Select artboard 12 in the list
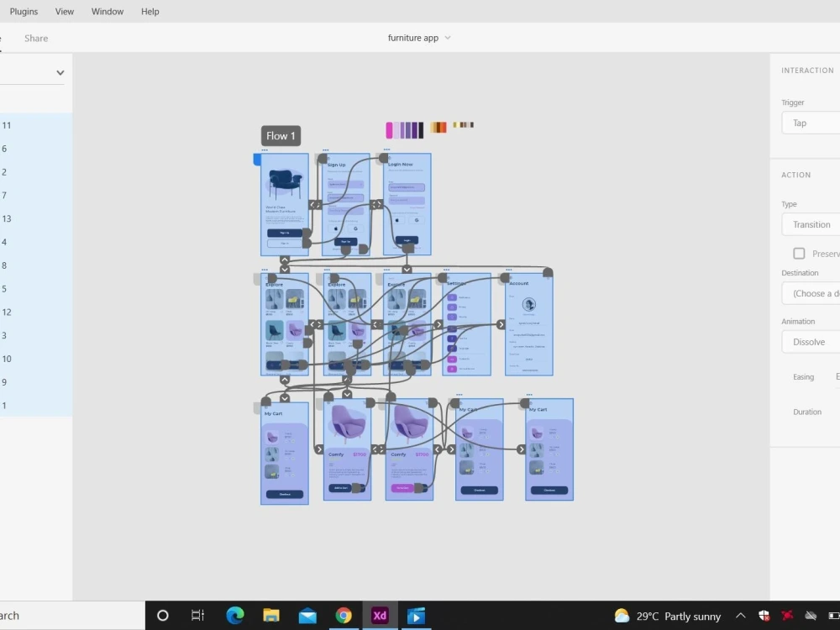 (x=36, y=312)
